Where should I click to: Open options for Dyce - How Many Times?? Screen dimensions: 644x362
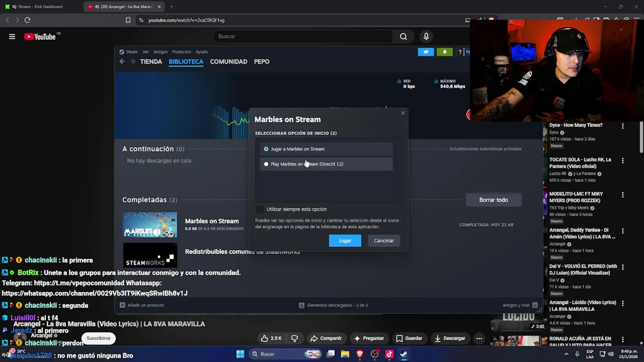click(623, 126)
